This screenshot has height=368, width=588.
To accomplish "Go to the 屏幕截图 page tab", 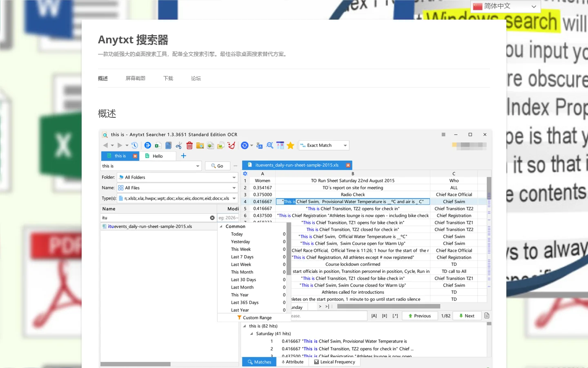I will point(136,78).
